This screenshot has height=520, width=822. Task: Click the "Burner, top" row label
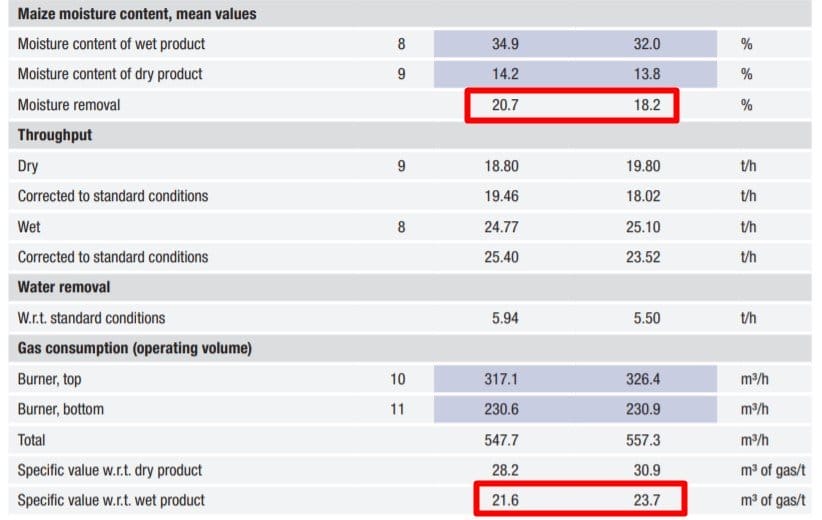50,379
